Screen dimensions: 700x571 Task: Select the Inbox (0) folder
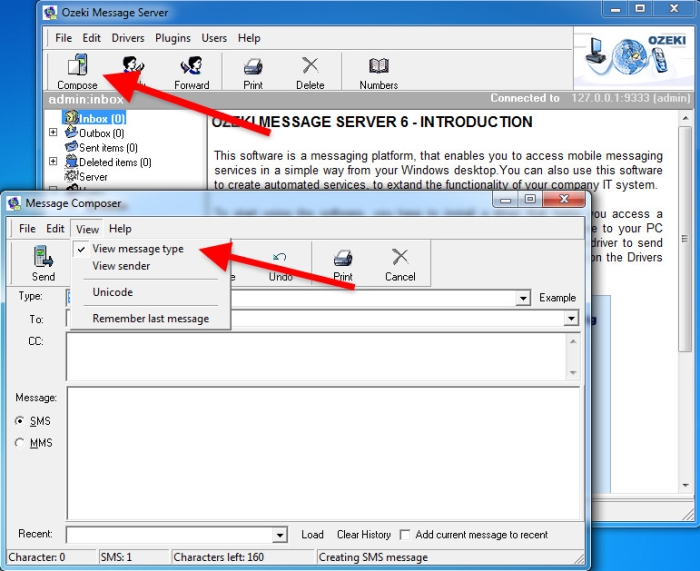94,118
